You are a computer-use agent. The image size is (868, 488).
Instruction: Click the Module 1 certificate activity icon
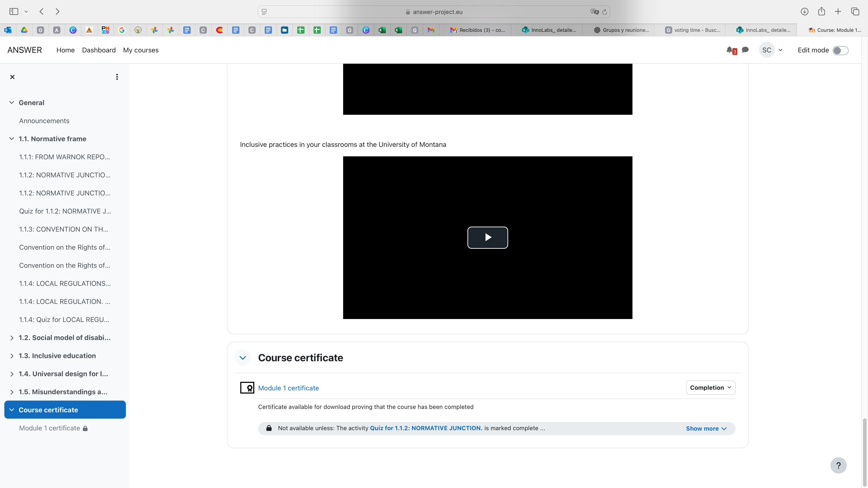tap(247, 388)
